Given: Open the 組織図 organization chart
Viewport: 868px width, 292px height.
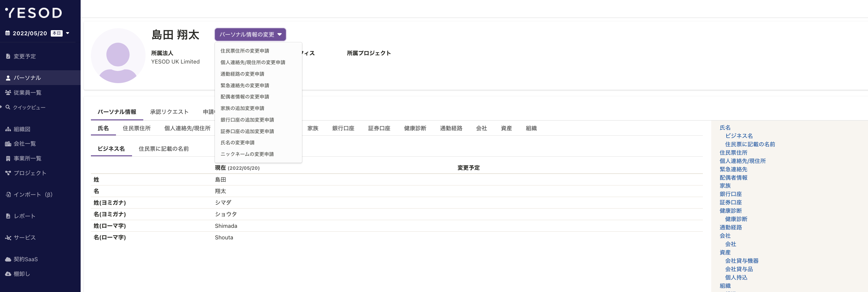Looking at the screenshot, I should 22,129.
